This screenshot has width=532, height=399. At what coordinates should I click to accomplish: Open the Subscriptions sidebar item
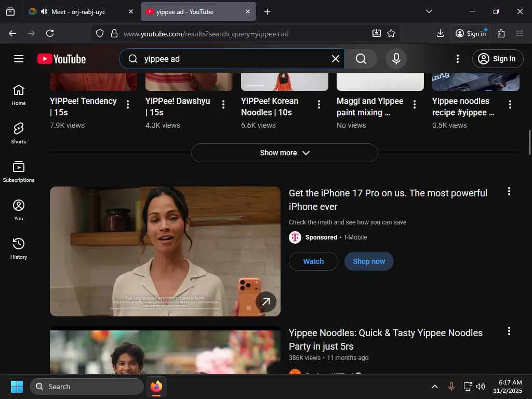coord(19,171)
